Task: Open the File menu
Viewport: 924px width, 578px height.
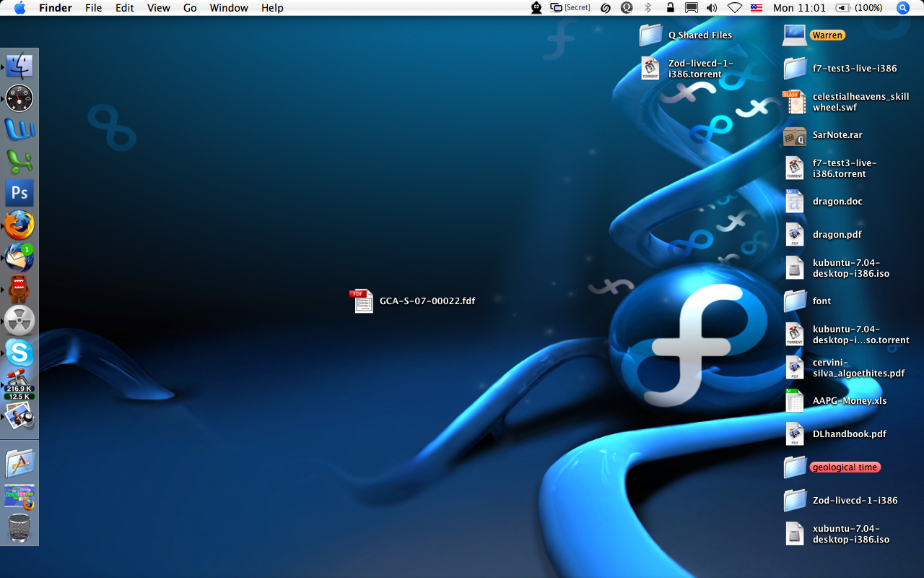Action: click(93, 8)
